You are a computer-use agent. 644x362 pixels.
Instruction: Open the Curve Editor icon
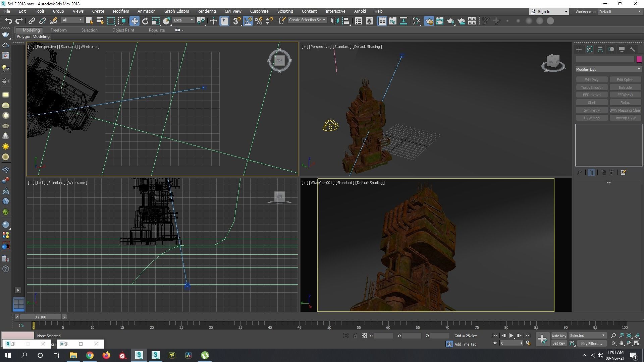coord(393,21)
